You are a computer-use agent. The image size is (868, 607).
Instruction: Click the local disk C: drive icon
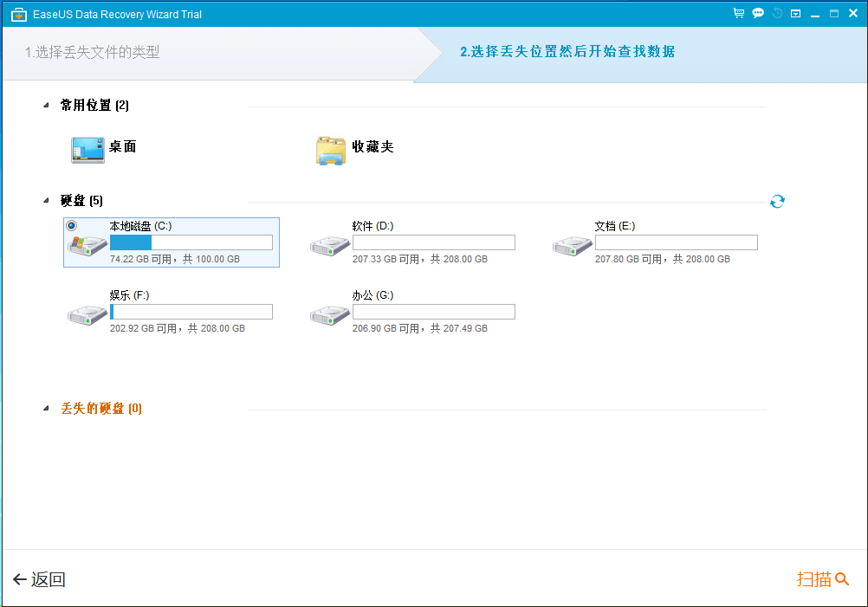click(x=87, y=245)
